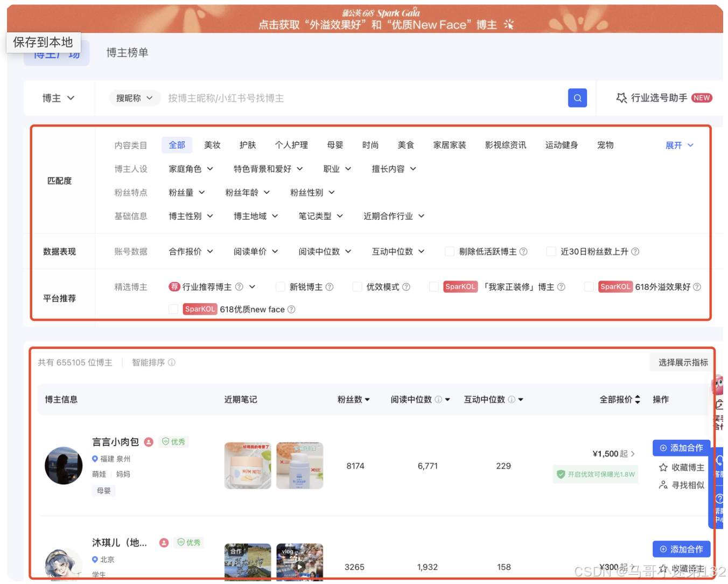Click 添加合作 button for 言言小肉包
Viewport: 728px width, 584px height.
point(681,448)
